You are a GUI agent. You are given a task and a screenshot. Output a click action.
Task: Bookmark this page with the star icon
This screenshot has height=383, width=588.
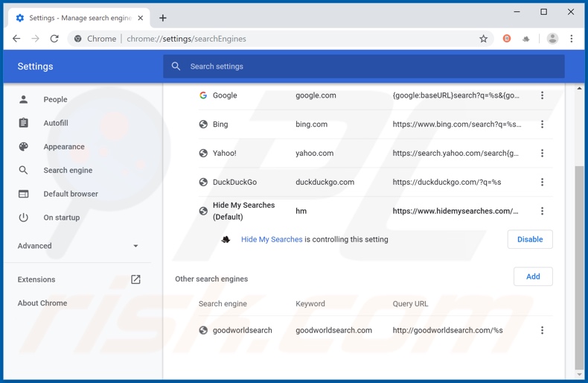coord(483,39)
